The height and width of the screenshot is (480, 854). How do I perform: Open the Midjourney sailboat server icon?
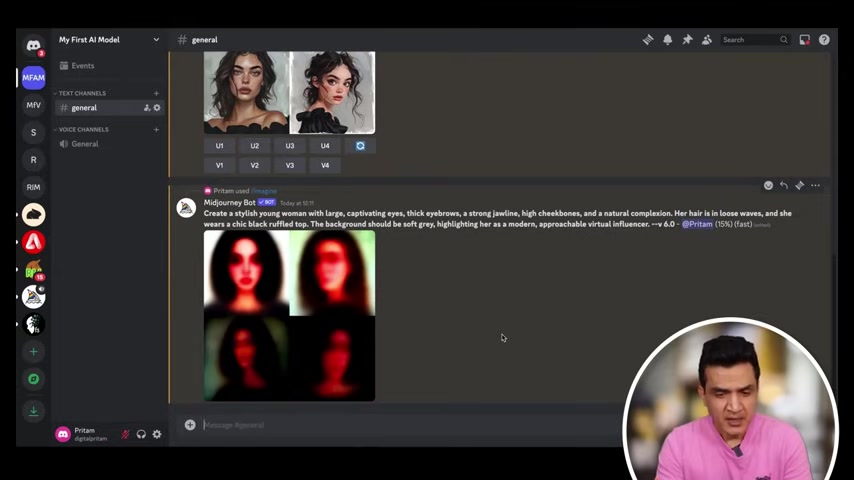coord(33,297)
